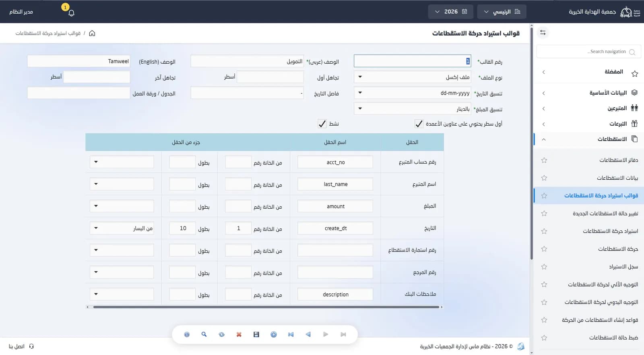Expand the المتبرعين menu section

coord(589,108)
